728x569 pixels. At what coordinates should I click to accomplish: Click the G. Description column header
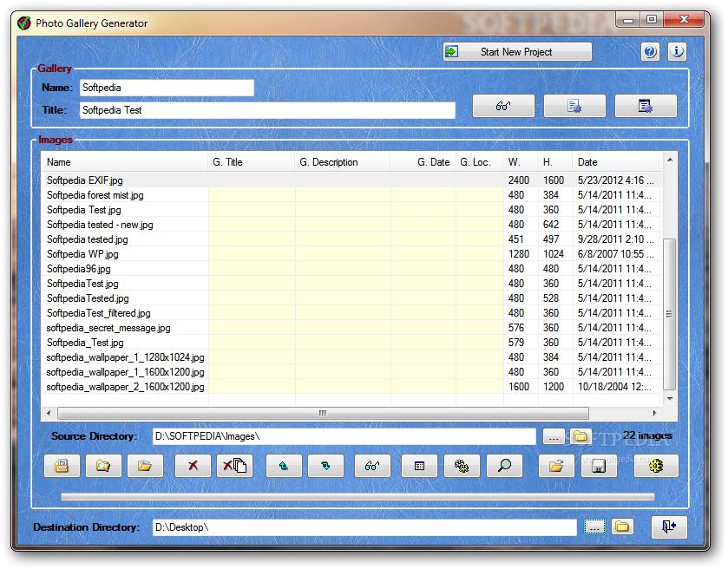(342, 162)
